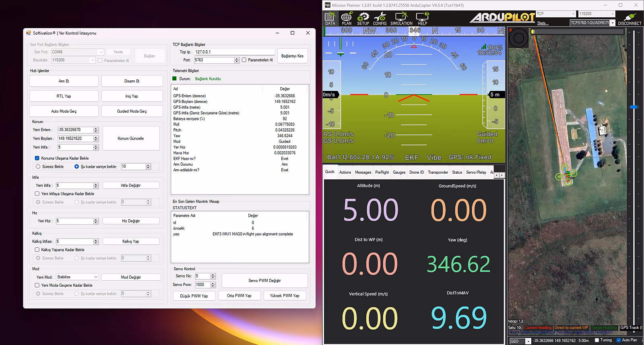
Task: Click the tab strip right scroll arrow
Action: tap(502, 175)
